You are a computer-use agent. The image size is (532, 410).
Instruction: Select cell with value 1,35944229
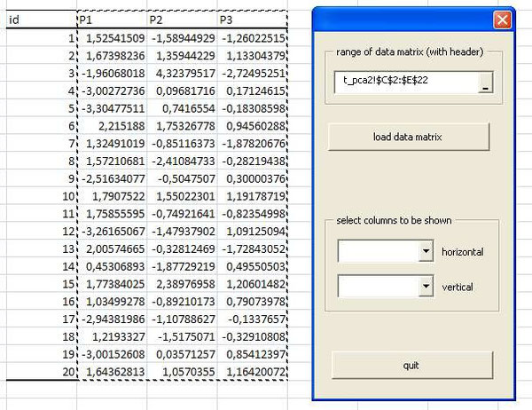coord(182,55)
